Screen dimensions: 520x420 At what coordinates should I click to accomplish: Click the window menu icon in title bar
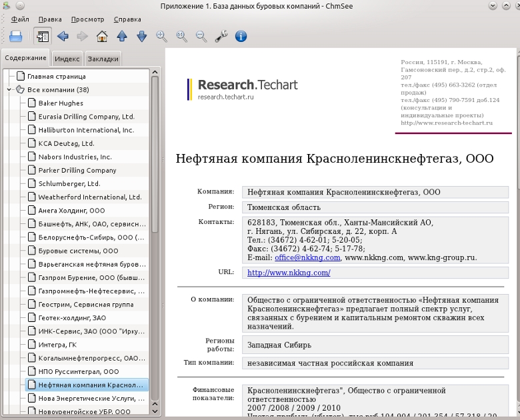coord(6,5)
